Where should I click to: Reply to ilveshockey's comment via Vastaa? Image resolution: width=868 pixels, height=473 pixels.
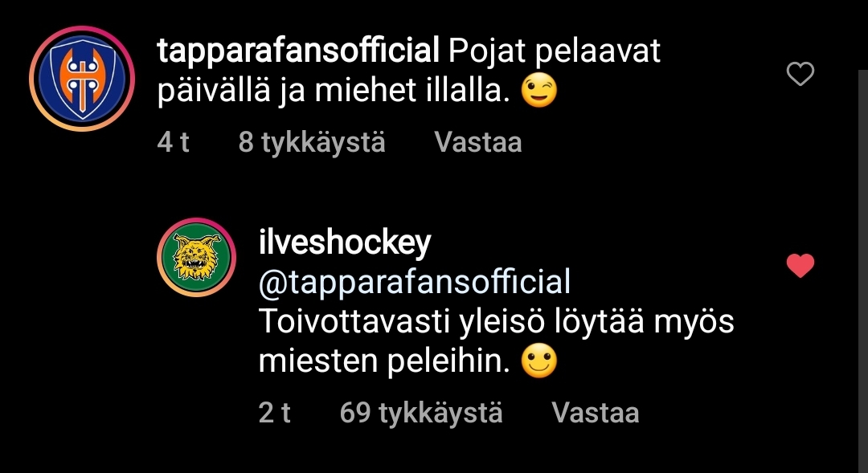[595, 413]
